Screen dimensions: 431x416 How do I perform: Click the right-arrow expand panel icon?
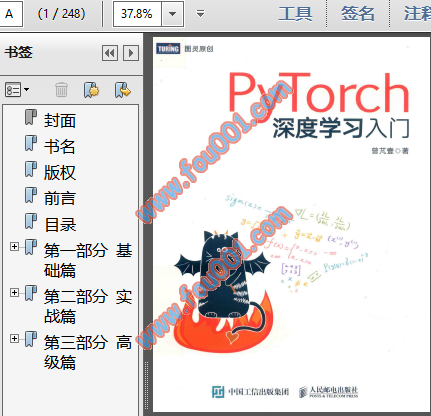[x=131, y=53]
